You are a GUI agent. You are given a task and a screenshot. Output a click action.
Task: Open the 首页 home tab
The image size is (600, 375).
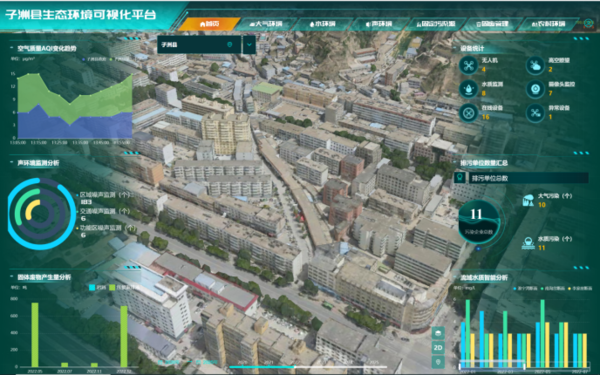tap(209, 24)
